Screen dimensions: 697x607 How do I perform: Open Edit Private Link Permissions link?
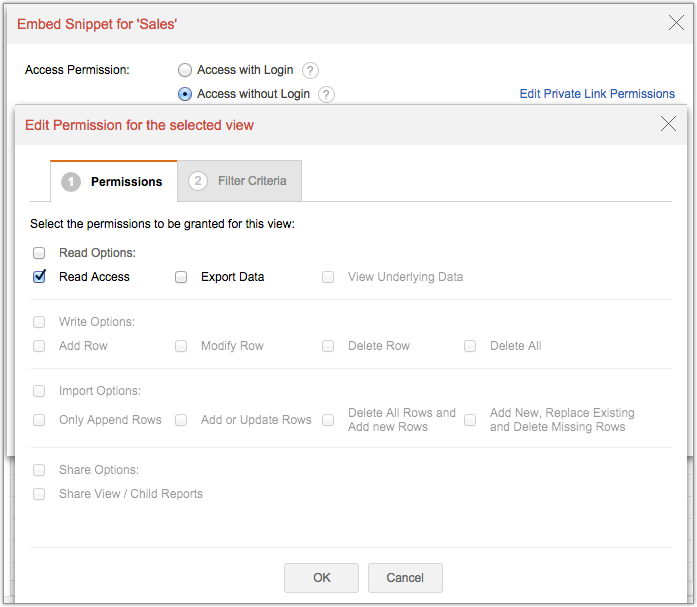[x=597, y=94]
